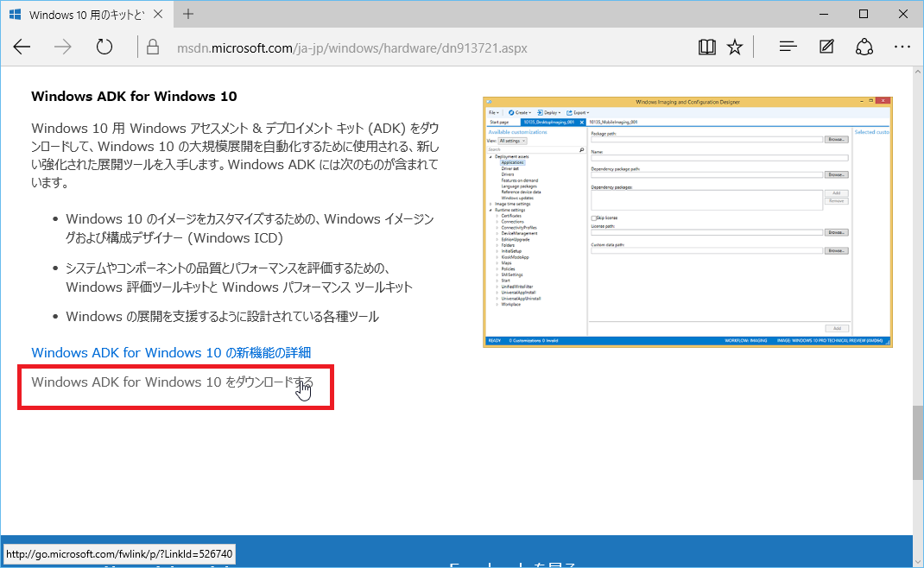Screen dimensions: 924x568
Task: Select the Windows 10 用のキット tab
Action: pyautogui.click(x=85, y=14)
